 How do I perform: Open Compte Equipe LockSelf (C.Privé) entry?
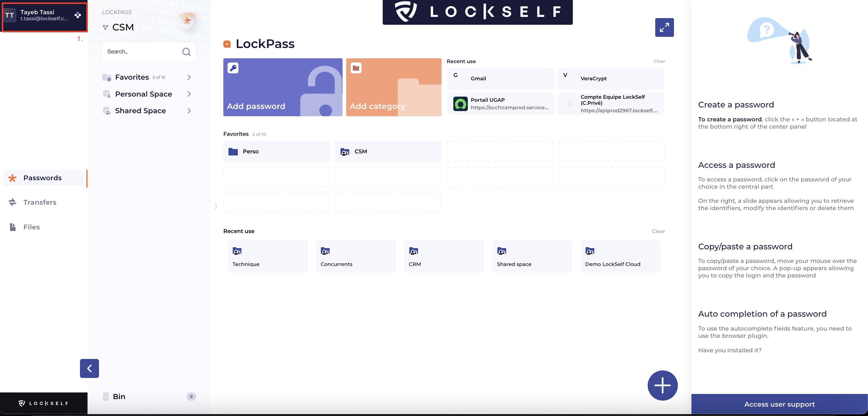tap(611, 104)
